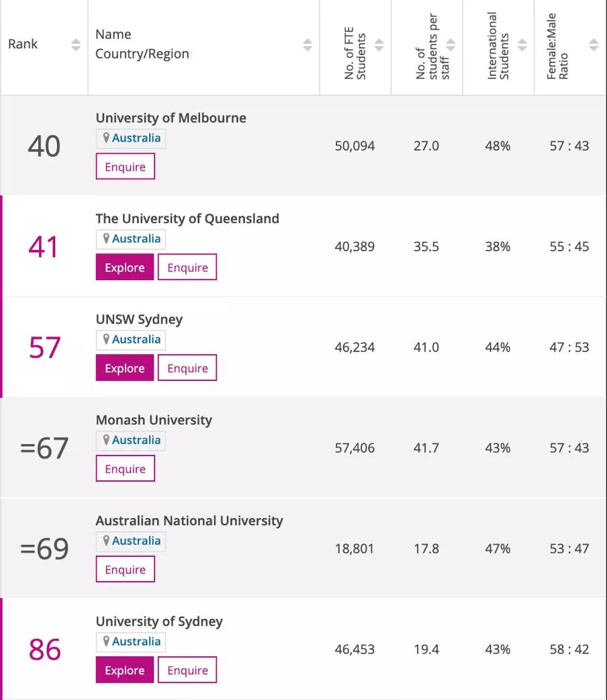The image size is (607, 700).
Task: Open University of Melbourne profile link
Action: pos(171,118)
